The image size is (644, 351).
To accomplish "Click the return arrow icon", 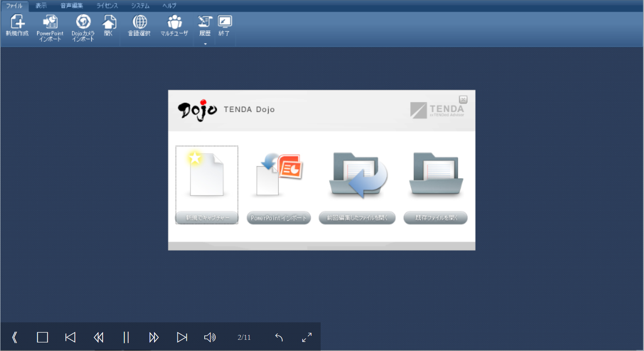I will click(279, 337).
